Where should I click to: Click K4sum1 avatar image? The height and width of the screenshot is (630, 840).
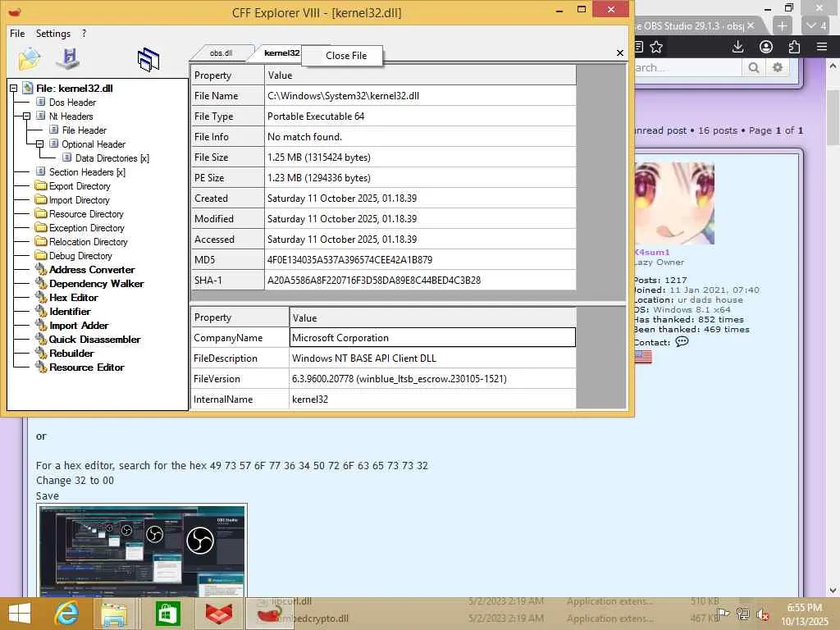click(674, 203)
